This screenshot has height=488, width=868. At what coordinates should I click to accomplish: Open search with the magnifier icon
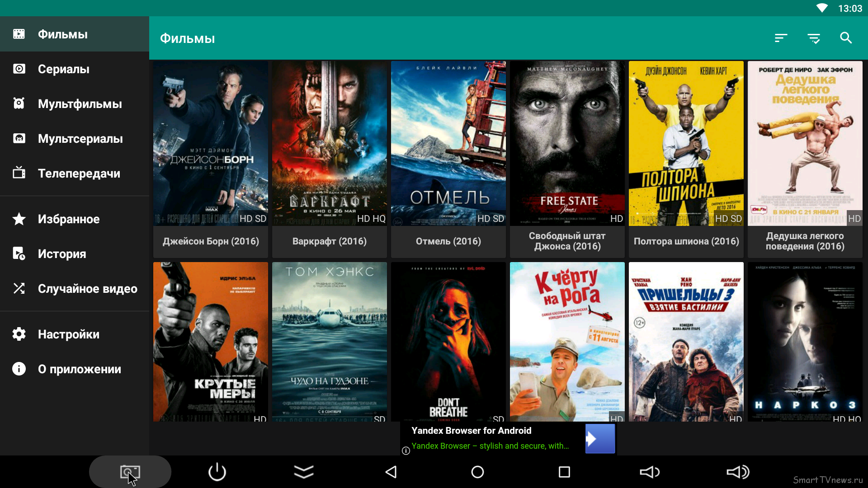[x=846, y=38]
